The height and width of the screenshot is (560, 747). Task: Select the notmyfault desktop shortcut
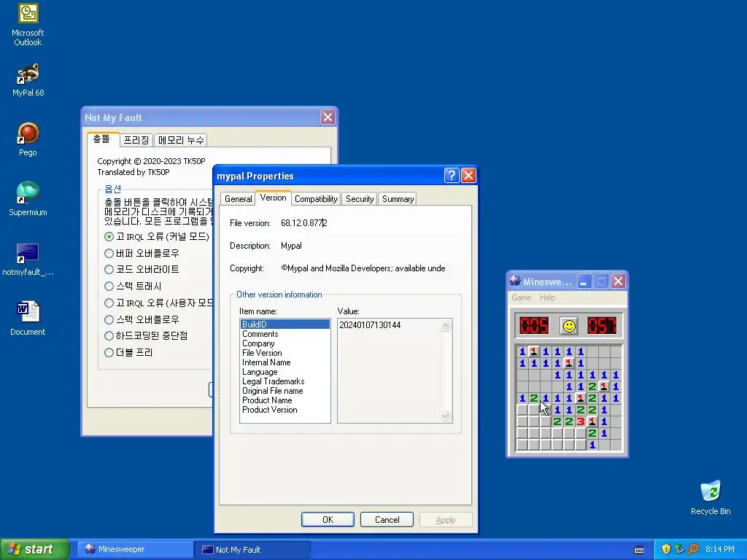tap(28, 260)
